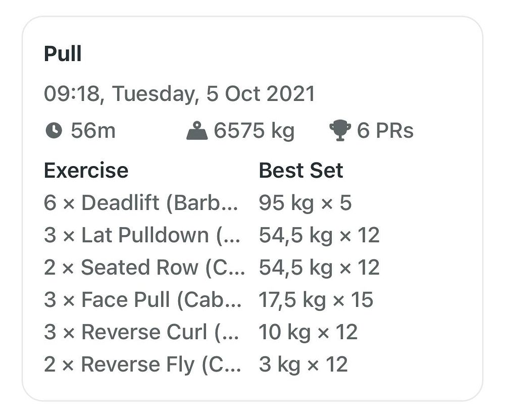The image size is (505, 420).
Task: Open the Reverse Fly exercise row
Action: click(x=141, y=364)
